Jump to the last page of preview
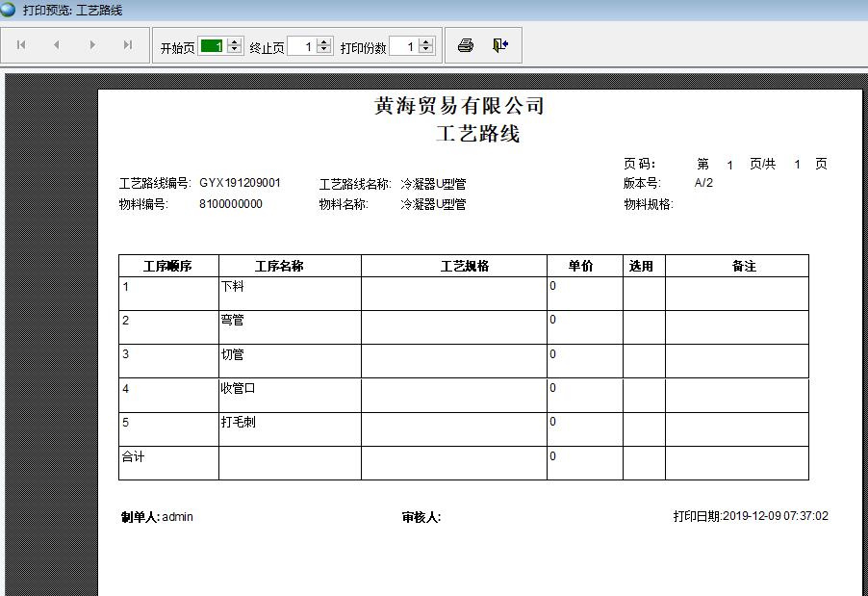The width and height of the screenshot is (868, 596). [128, 45]
